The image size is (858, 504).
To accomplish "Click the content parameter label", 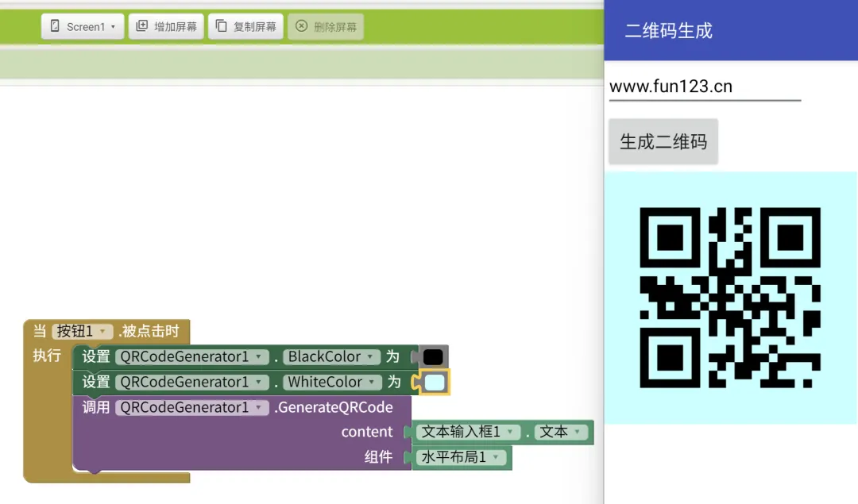I will pyautogui.click(x=367, y=432).
